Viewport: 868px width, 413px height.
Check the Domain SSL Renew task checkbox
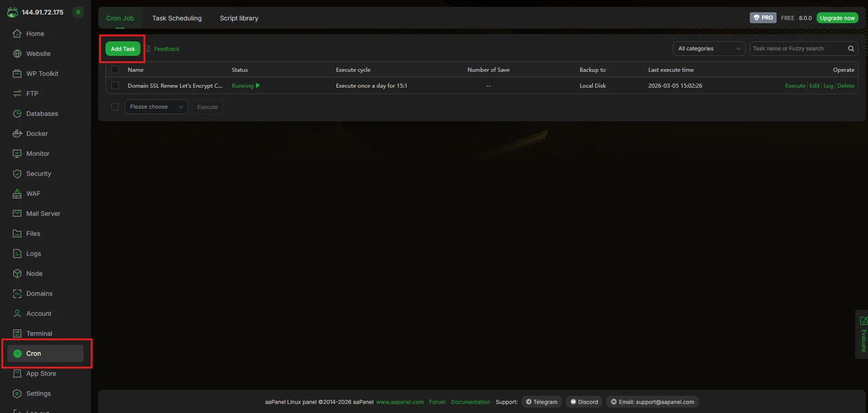[x=115, y=85]
